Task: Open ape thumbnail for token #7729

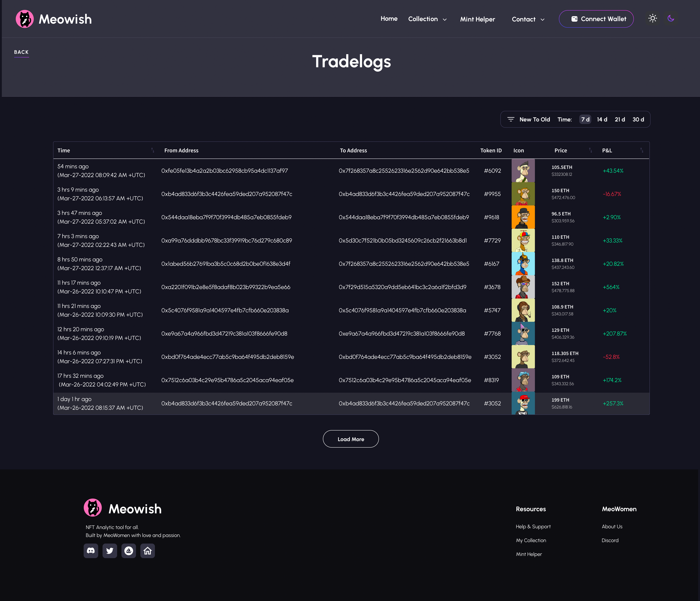Action: click(x=523, y=241)
